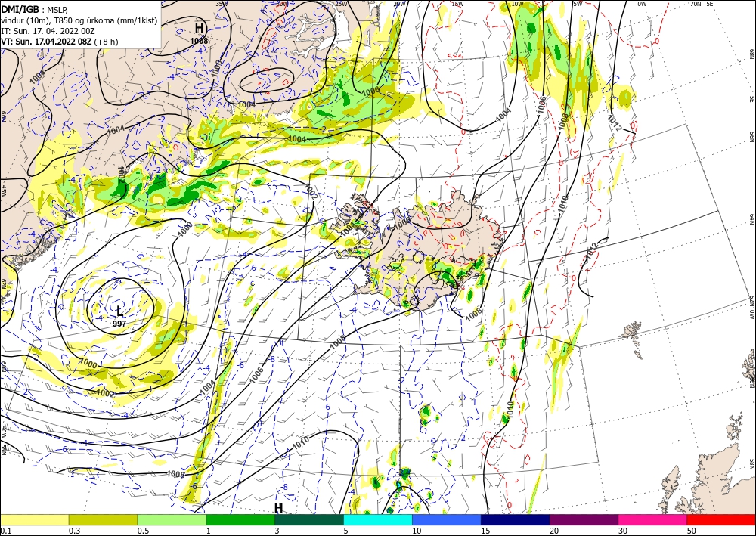Click the navy 15–20 legend swatch
756x536 pixels.
click(516, 519)
